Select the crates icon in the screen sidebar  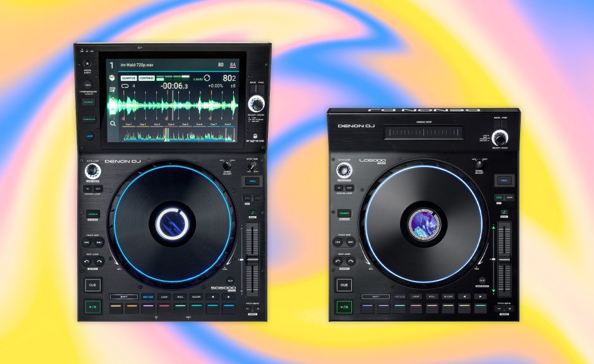coord(111,78)
